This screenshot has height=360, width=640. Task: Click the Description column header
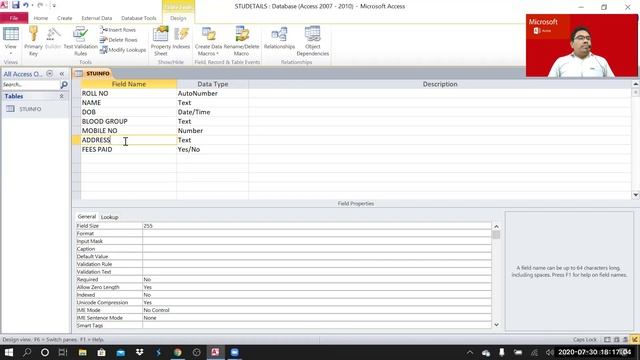440,84
